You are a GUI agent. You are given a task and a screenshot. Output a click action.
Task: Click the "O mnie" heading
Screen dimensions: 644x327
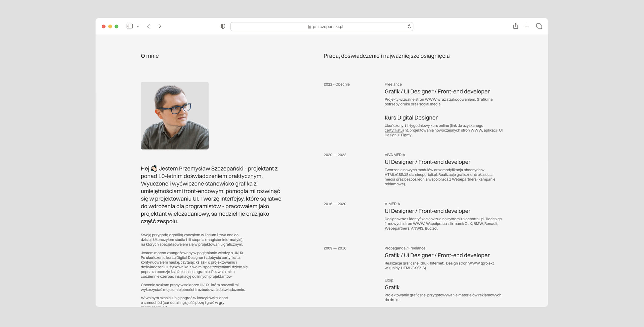(x=150, y=56)
